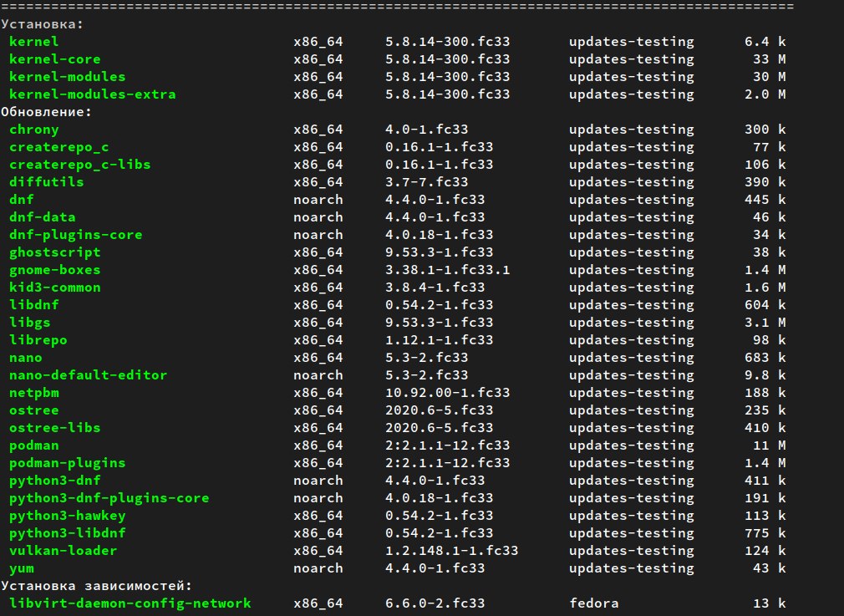The width and height of the screenshot is (844, 616).
Task: Select createrepo_c-libs package name
Action: (80, 164)
